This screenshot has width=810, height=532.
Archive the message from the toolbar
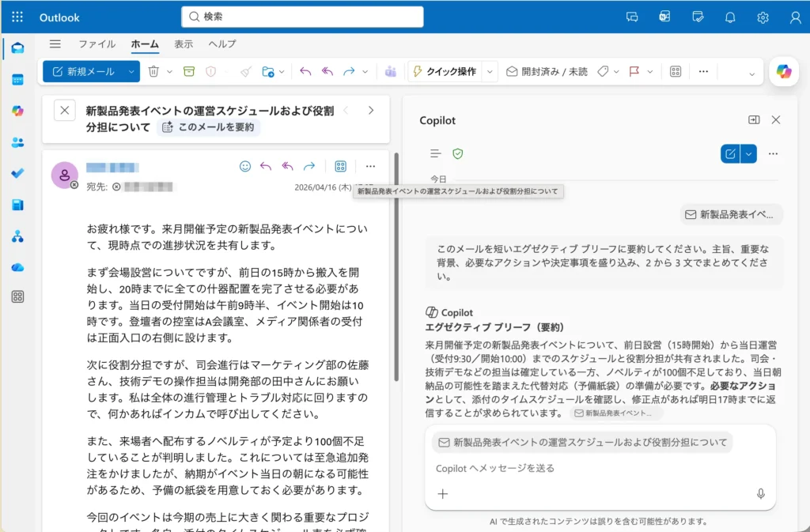[189, 71]
